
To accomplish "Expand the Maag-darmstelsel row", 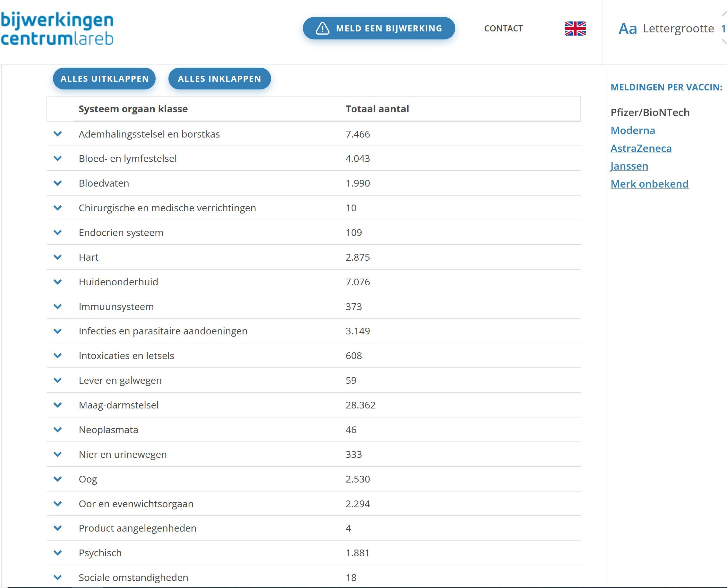I will 58,405.
